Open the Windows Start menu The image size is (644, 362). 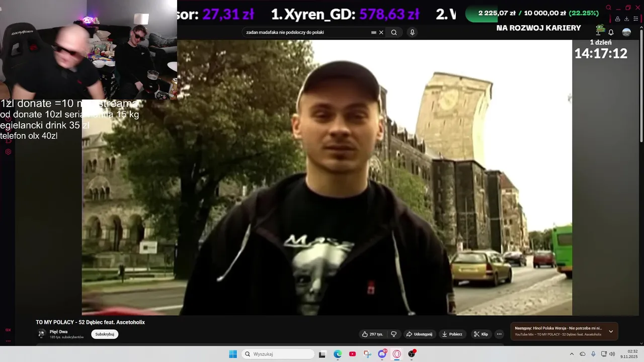point(233,354)
